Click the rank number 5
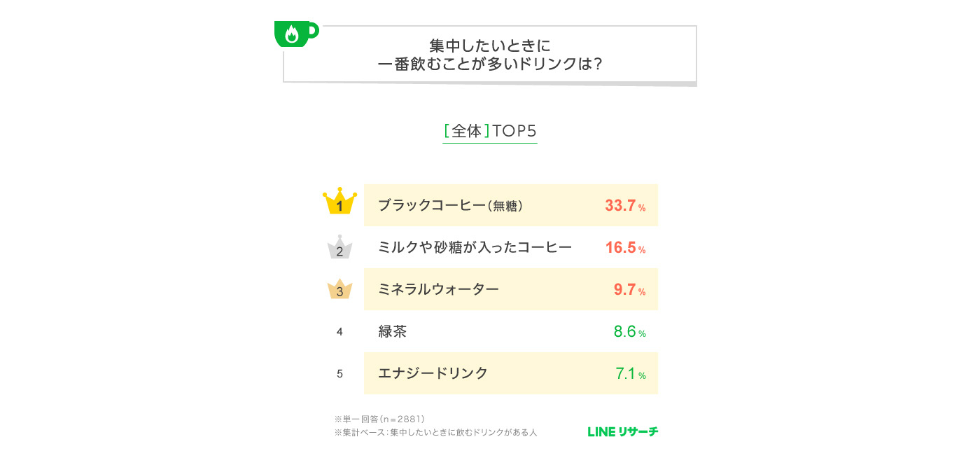Screen dimensions: 980x472 339,374
